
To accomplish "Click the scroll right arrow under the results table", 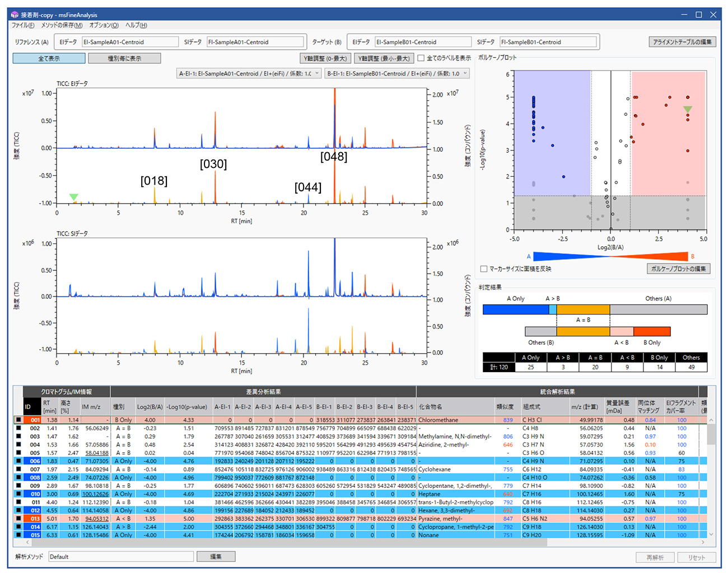I will click(703, 542).
